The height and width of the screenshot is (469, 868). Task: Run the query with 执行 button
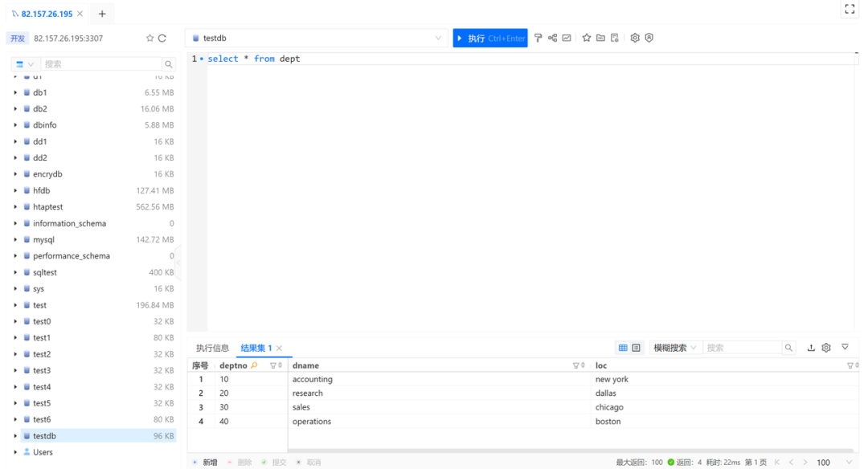(490, 38)
